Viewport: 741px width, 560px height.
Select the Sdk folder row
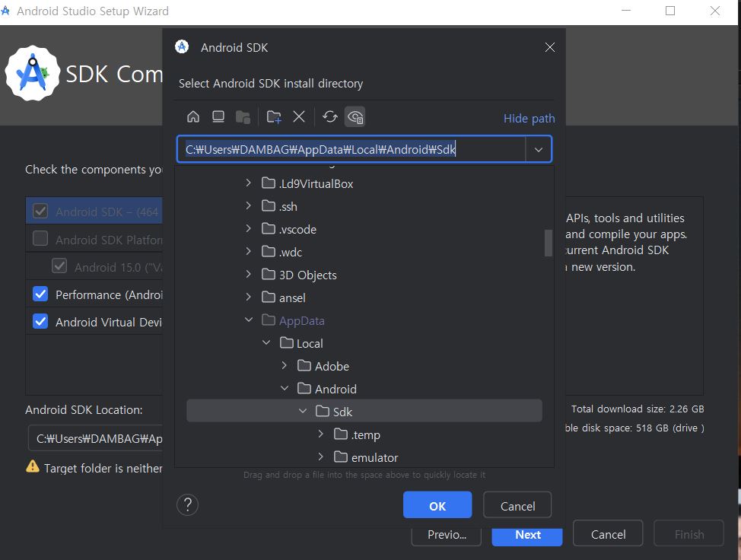point(364,411)
